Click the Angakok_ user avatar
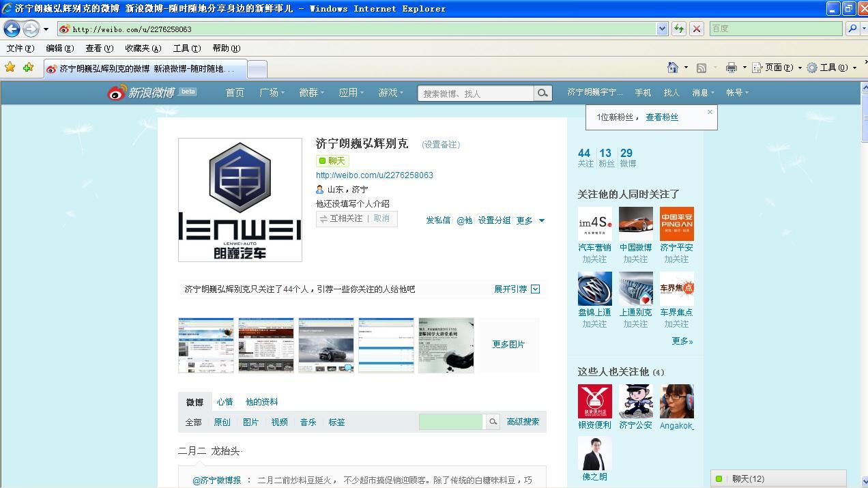Screen dimensions: 868x488 677,401
